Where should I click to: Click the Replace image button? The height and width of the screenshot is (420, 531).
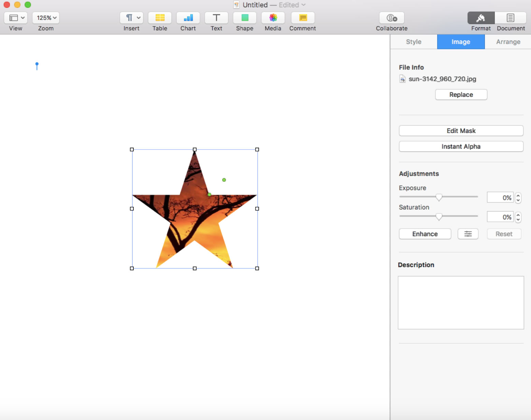pyautogui.click(x=461, y=94)
